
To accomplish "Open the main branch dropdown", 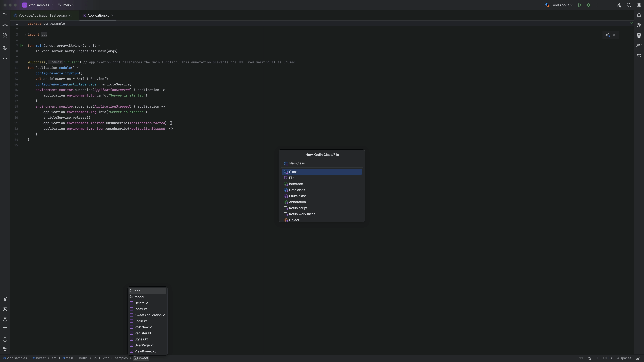I will (x=66, y=5).
